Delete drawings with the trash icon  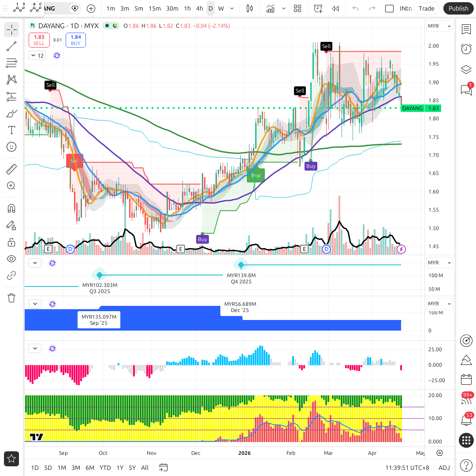pos(11,298)
